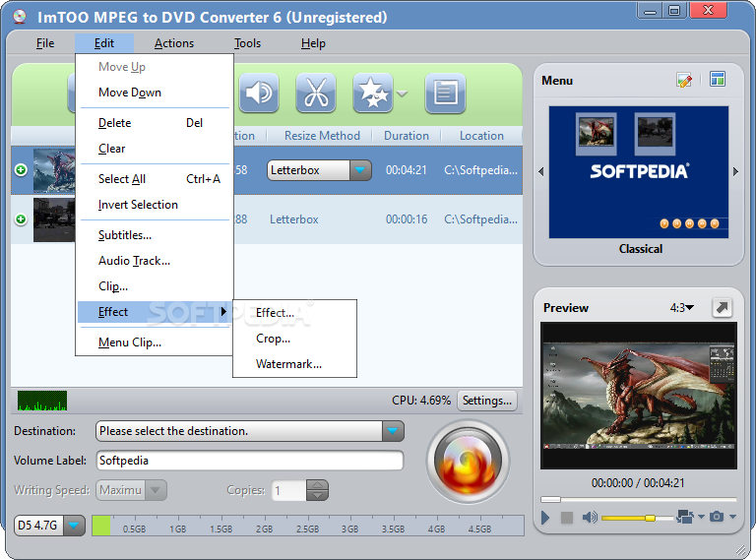Expand the effects icon dropdown arrow
This screenshot has width=756, height=560.
(402, 93)
